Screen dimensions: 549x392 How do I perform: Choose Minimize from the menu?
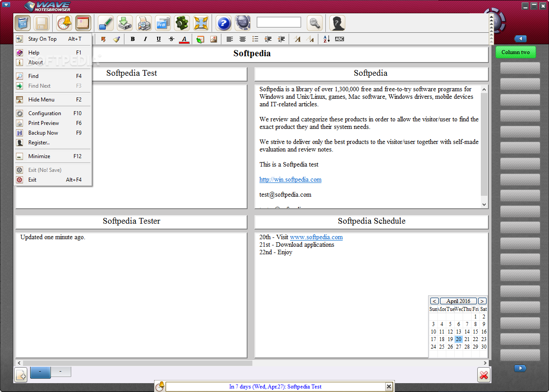click(53, 156)
